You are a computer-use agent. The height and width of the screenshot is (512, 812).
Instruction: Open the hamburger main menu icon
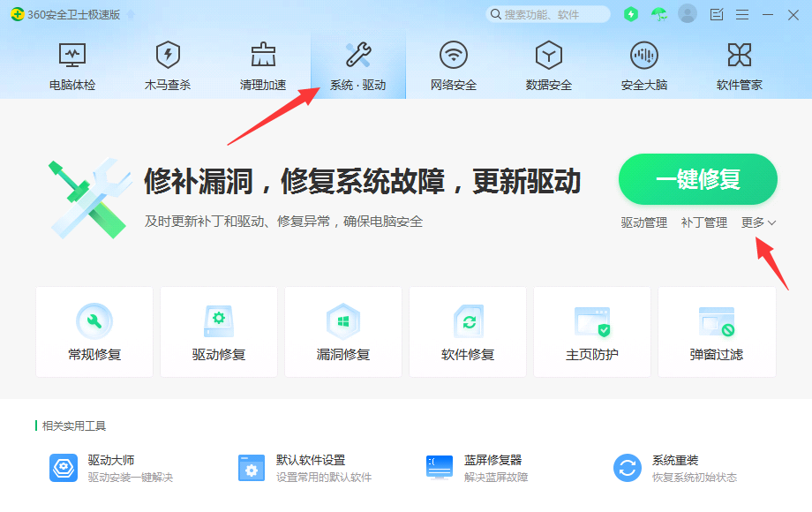[x=742, y=15]
